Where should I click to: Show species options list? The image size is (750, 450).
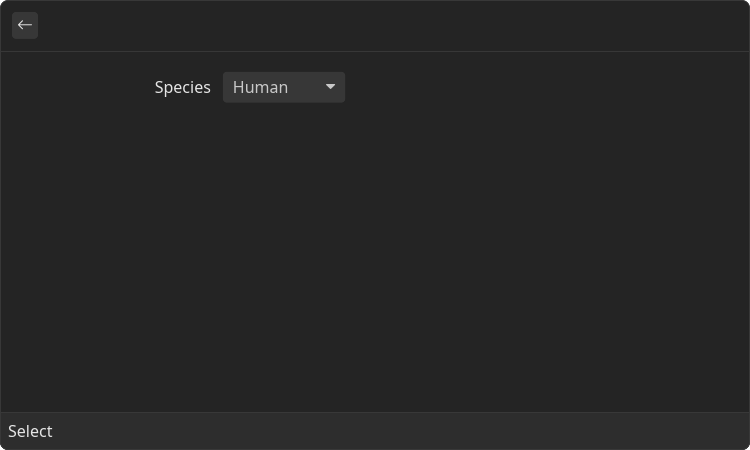pyautogui.click(x=284, y=87)
